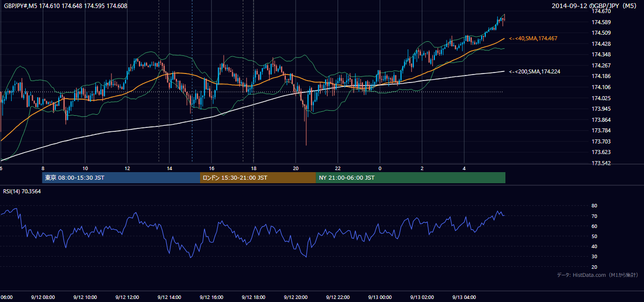Screen dimensions: 644x302
Task: Click the 東京 08:00-15:30 JST session bar
Action: [x=121, y=178]
